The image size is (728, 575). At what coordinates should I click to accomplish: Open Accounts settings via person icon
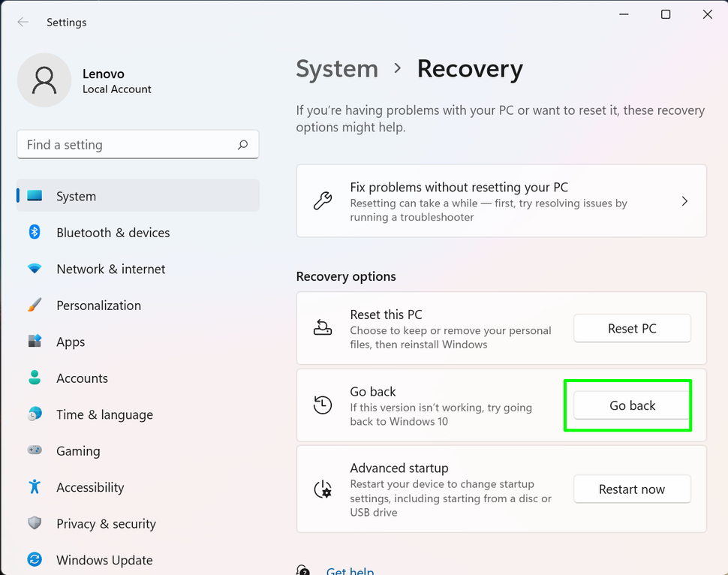[x=35, y=378]
